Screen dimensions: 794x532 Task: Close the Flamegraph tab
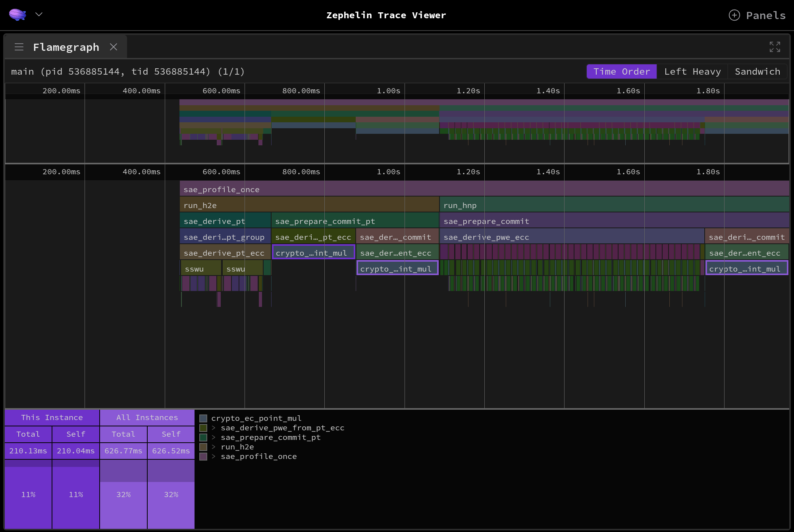[114, 47]
